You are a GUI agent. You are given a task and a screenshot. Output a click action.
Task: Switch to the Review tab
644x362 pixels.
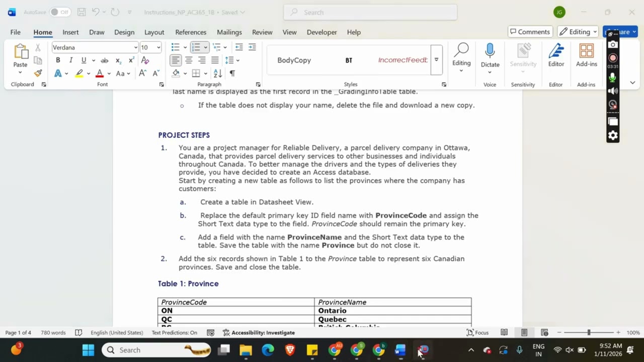tap(262, 32)
